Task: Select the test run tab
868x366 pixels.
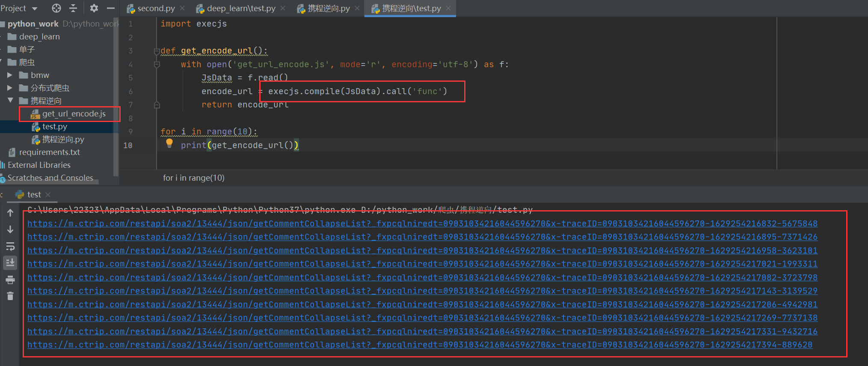Action: pos(34,195)
